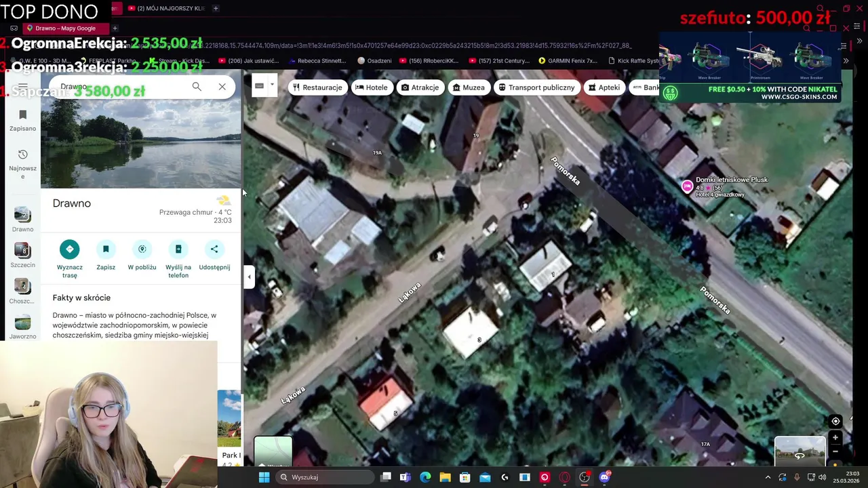Zoom out the map with minus
The image size is (868, 488).
(x=835, y=451)
